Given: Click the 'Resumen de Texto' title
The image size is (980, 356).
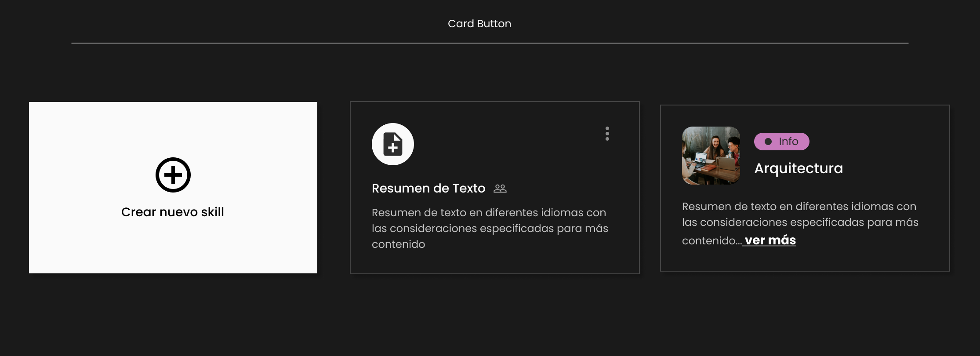Looking at the screenshot, I should pyautogui.click(x=428, y=188).
